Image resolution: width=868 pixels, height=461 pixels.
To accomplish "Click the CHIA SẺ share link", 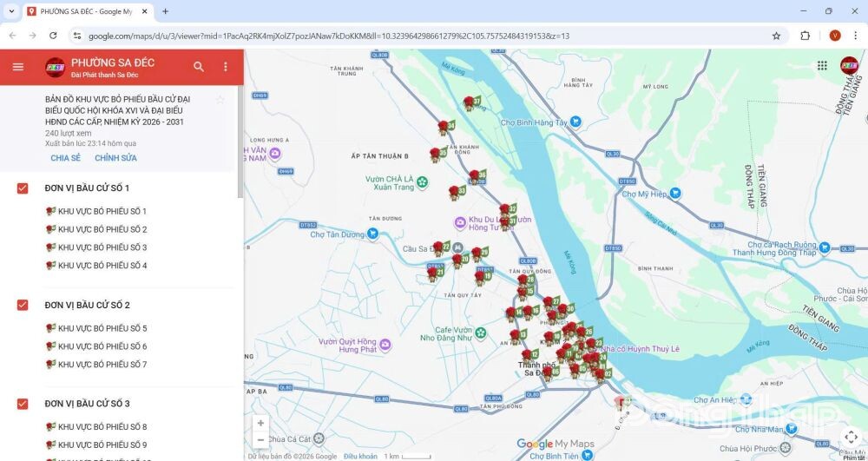I will 65,158.
